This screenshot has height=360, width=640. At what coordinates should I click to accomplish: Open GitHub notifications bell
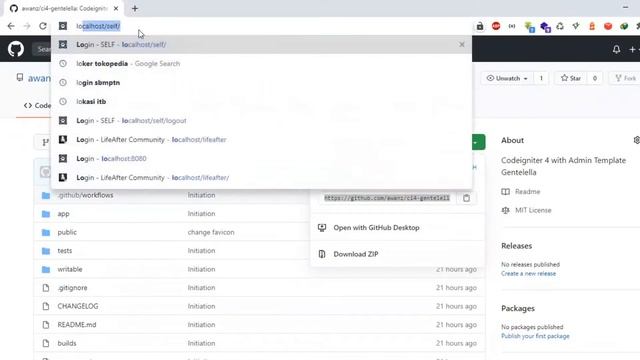[616, 49]
